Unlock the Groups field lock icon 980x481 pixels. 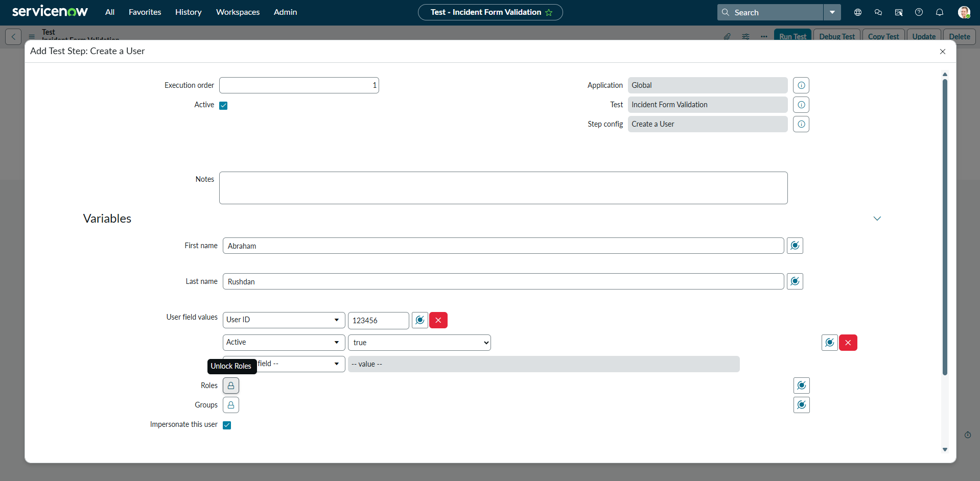(231, 405)
